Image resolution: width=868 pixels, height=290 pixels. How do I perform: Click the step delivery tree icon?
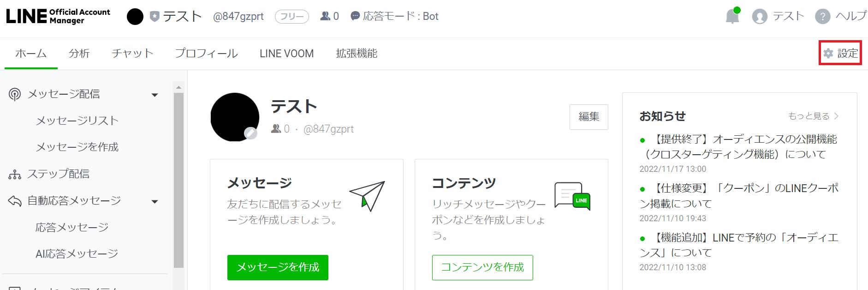pos(15,175)
